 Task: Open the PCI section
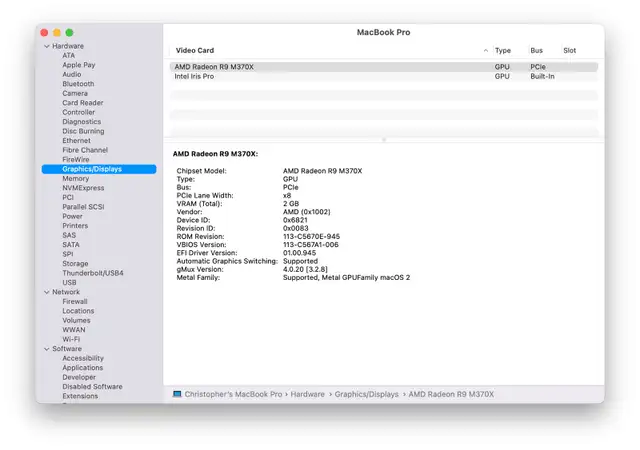68,197
